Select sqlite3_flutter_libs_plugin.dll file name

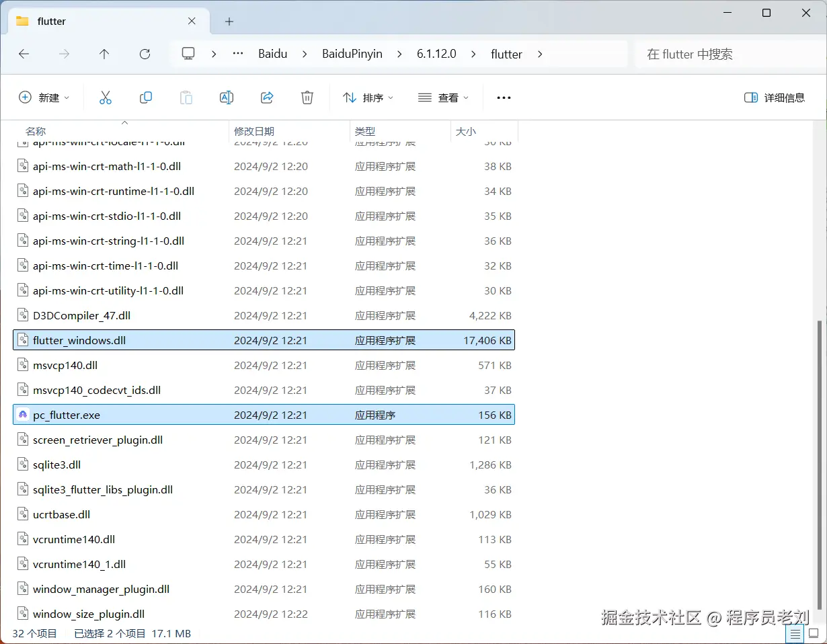click(x=103, y=489)
